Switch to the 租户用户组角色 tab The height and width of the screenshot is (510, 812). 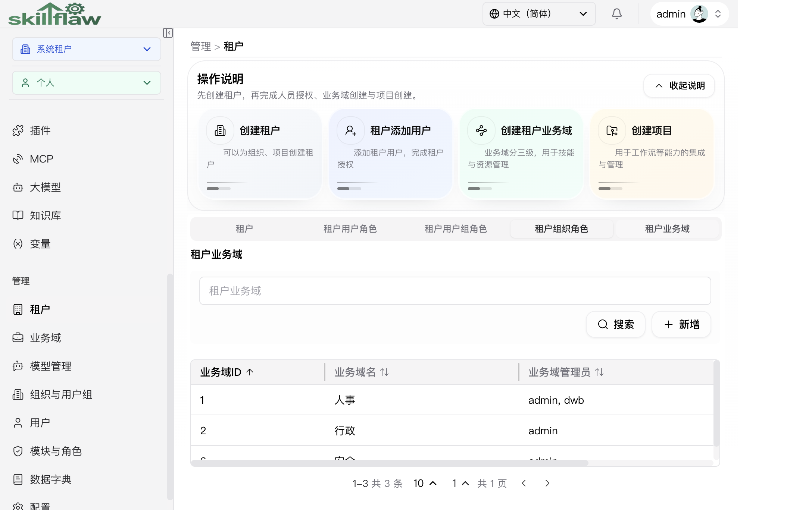pyautogui.click(x=456, y=229)
